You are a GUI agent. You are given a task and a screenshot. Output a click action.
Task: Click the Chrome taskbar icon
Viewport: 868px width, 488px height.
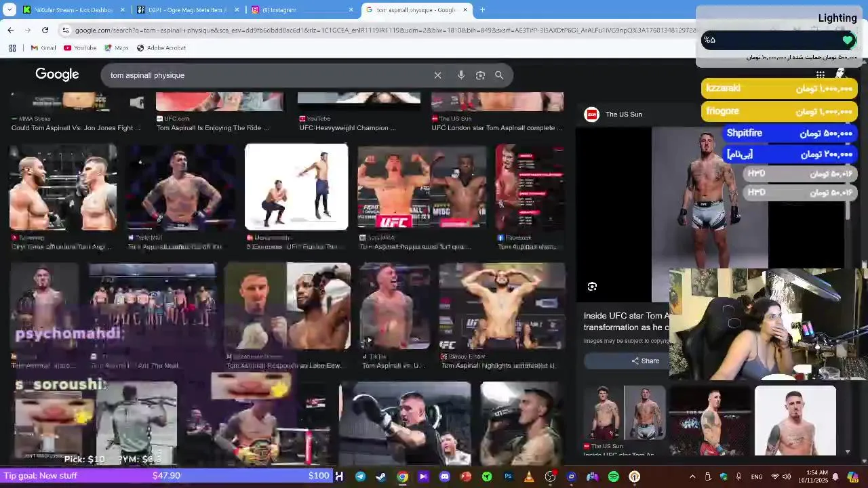pos(402,476)
